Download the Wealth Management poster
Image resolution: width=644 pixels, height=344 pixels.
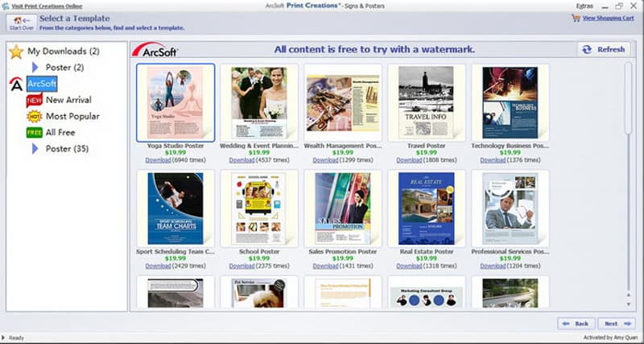(326, 160)
